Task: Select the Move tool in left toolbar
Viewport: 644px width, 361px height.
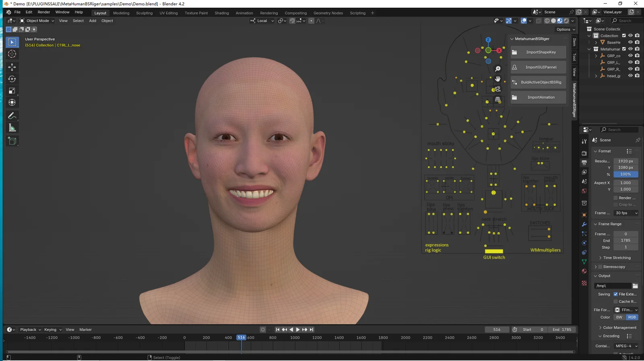Action: [x=12, y=67]
